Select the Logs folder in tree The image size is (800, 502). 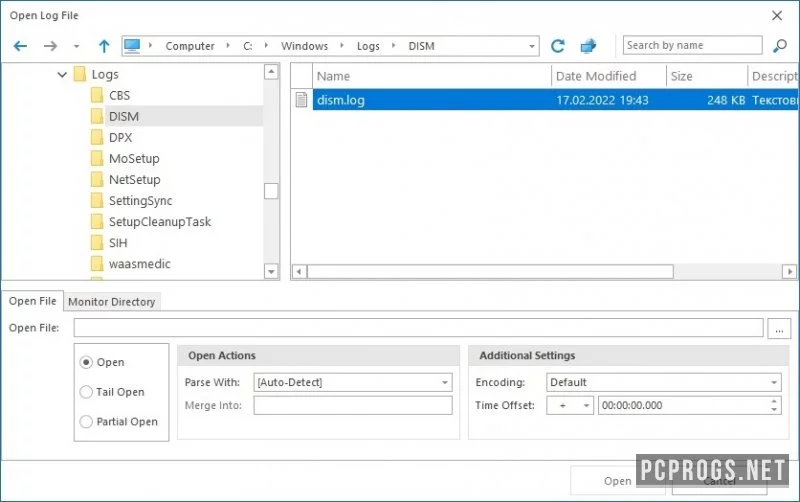105,74
